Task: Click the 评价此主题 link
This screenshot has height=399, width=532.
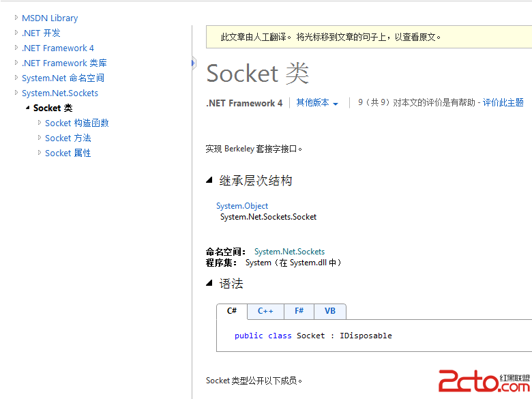Action: pos(503,102)
